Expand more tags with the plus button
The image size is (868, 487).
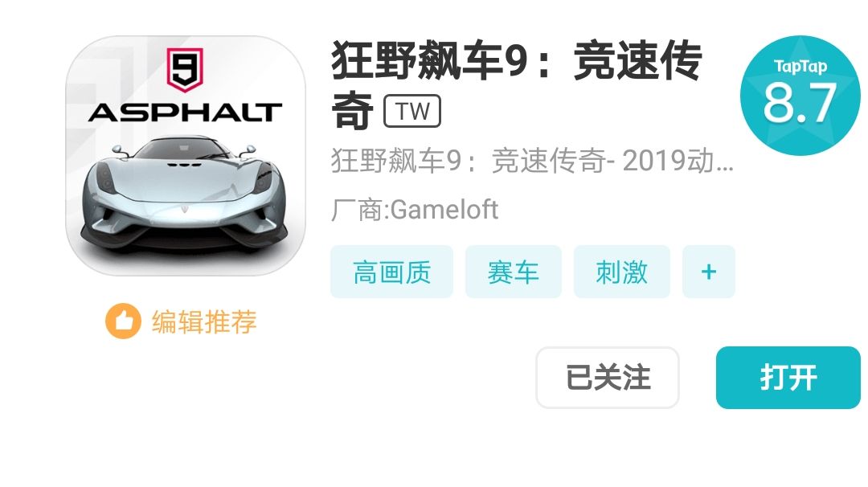[709, 272]
